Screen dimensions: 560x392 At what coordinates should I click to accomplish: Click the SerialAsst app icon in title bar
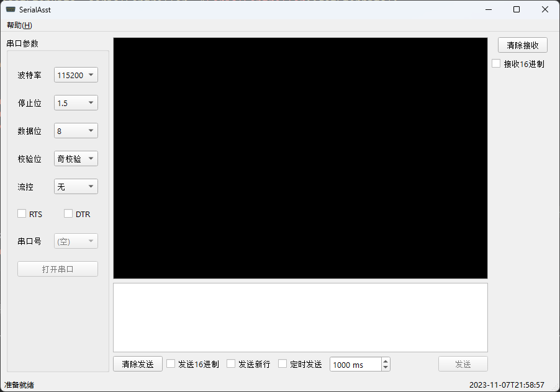pos(11,9)
